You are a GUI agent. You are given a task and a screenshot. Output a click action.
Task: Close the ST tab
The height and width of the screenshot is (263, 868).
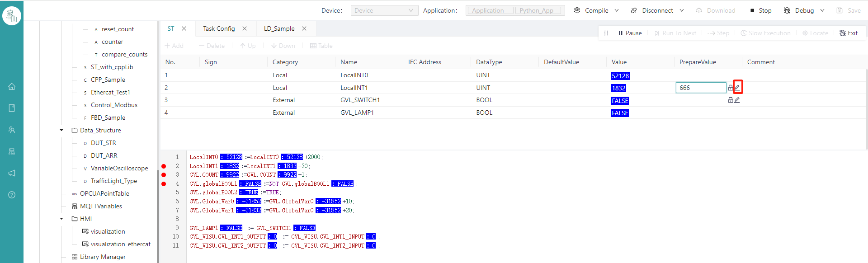[x=184, y=28]
